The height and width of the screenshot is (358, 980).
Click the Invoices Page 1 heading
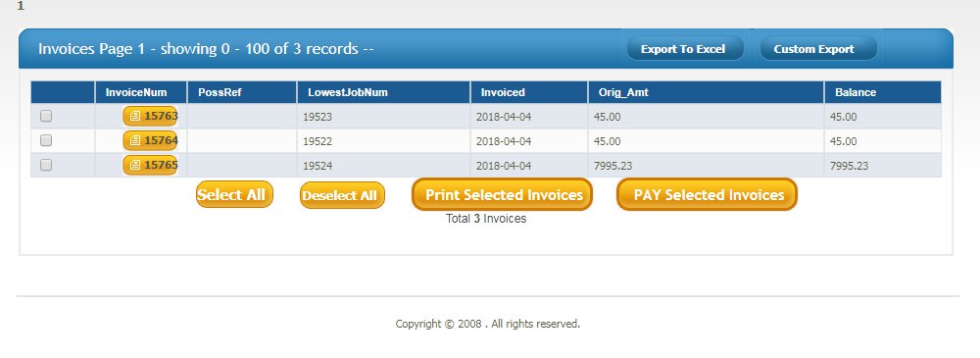(206, 49)
